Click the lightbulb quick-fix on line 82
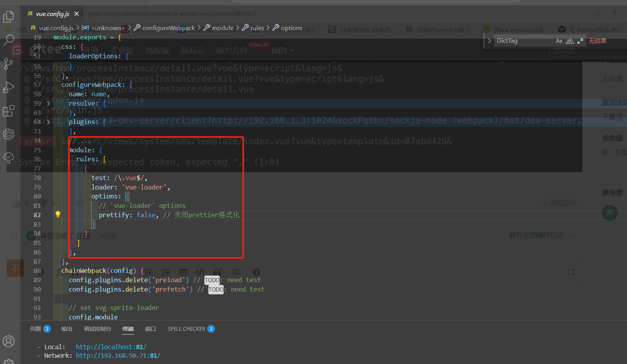The width and height of the screenshot is (627, 364). (x=58, y=214)
